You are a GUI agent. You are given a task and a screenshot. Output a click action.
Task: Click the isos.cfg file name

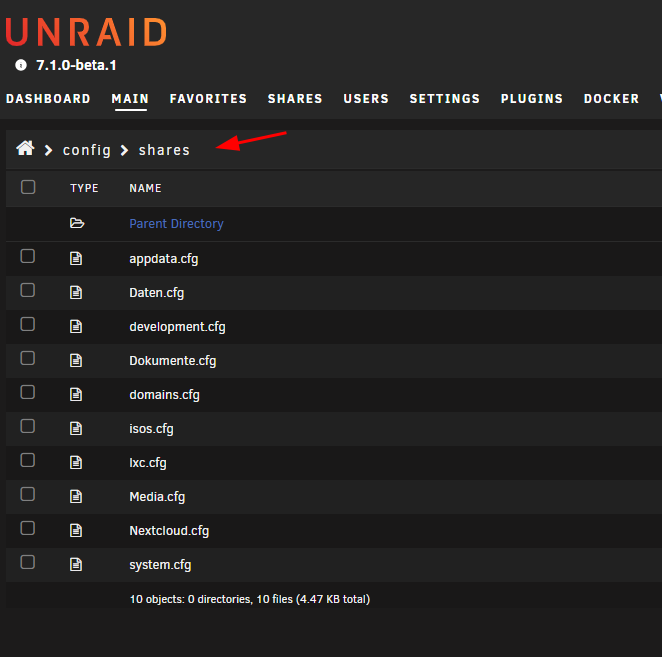point(152,429)
